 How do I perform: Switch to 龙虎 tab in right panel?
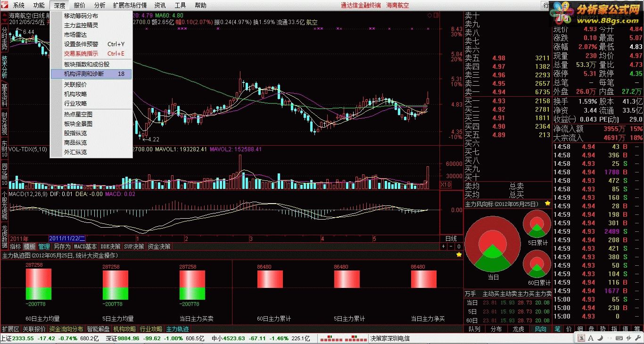pyautogui.click(x=518, y=329)
